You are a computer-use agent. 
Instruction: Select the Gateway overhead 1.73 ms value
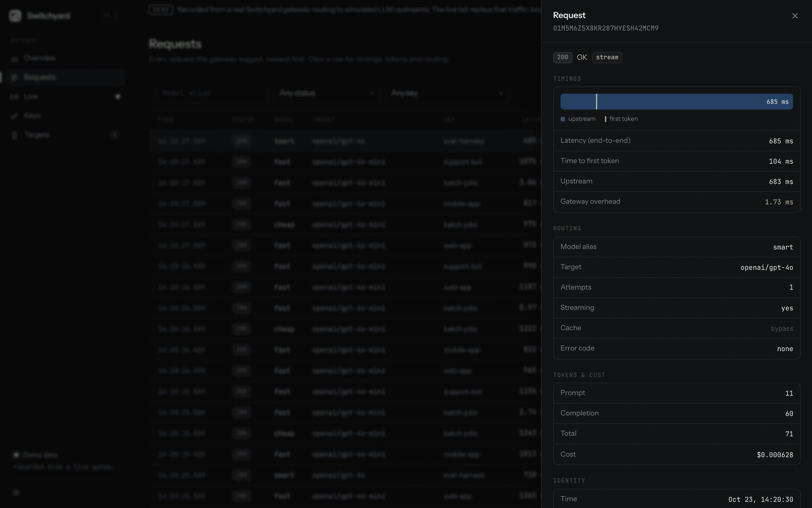pos(779,202)
